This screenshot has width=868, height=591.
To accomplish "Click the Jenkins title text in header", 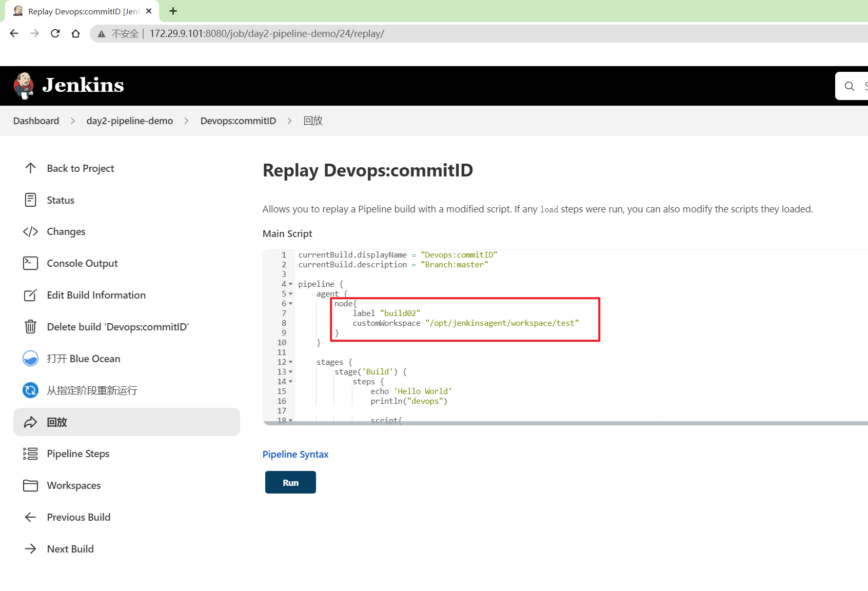I will click(83, 85).
